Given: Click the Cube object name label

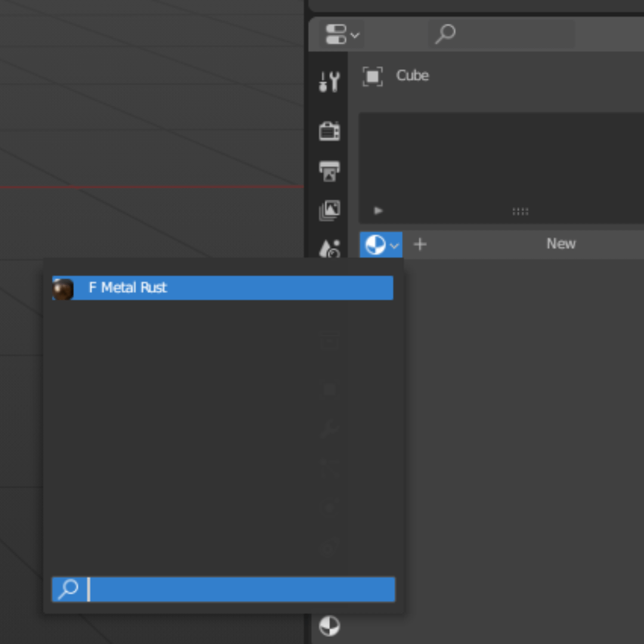Looking at the screenshot, I should 413,76.
